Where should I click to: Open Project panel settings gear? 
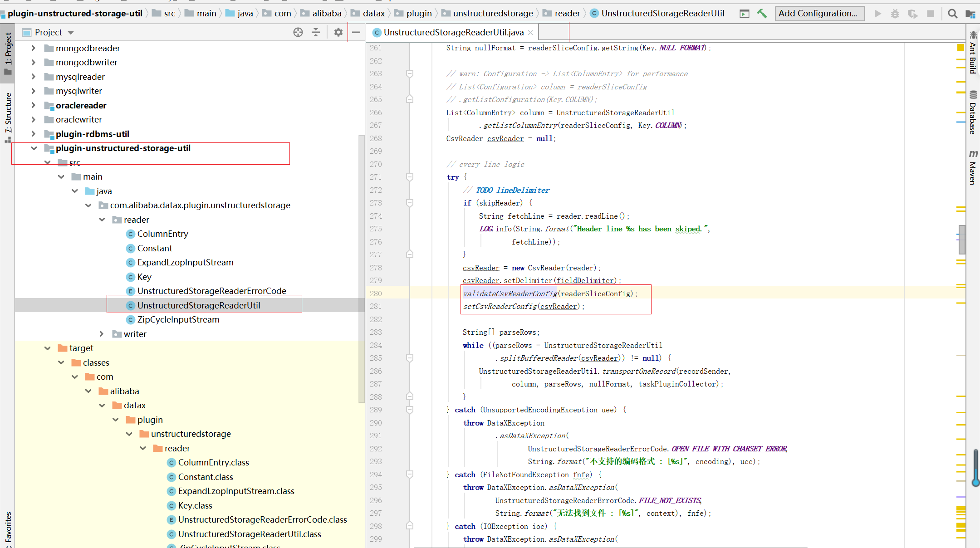338,32
